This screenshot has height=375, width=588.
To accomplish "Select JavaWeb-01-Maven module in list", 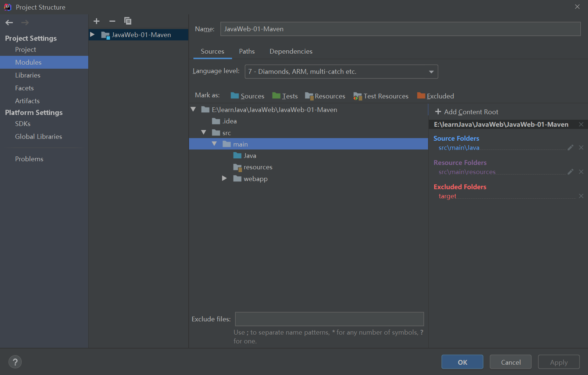I will coord(139,35).
